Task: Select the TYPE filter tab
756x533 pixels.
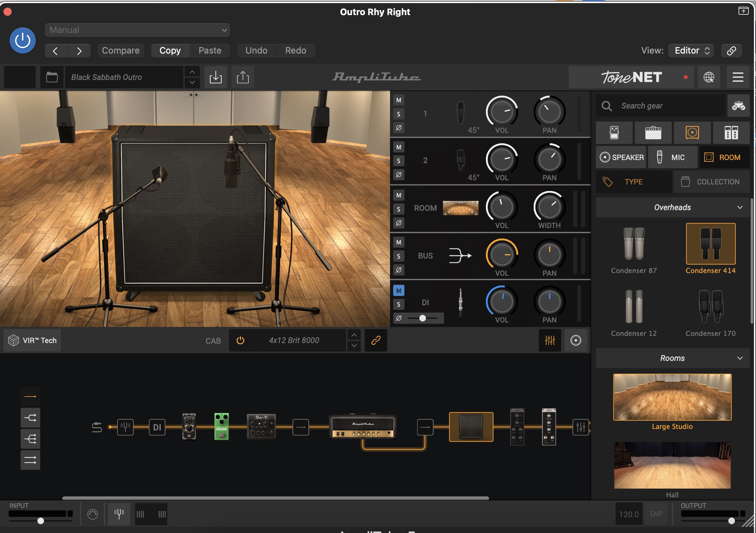Action: click(634, 182)
